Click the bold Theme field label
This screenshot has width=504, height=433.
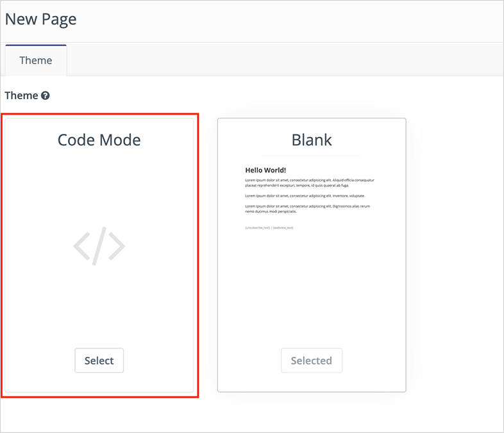click(21, 95)
